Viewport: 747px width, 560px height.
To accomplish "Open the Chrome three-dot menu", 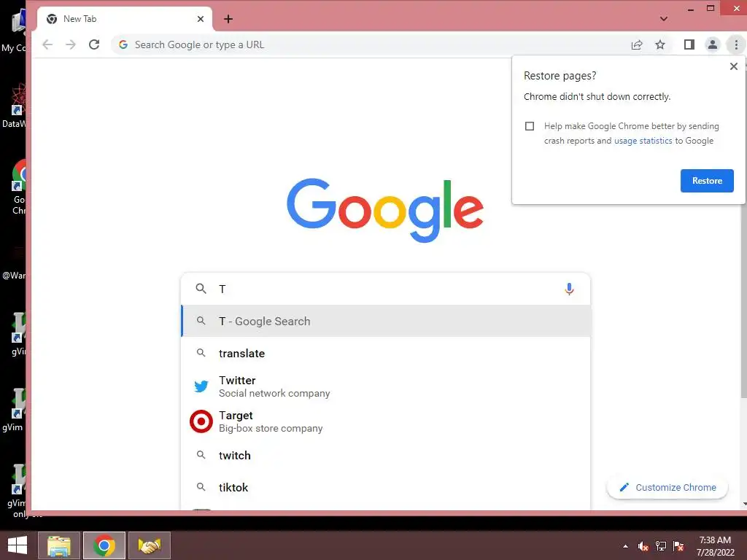I will click(x=737, y=44).
